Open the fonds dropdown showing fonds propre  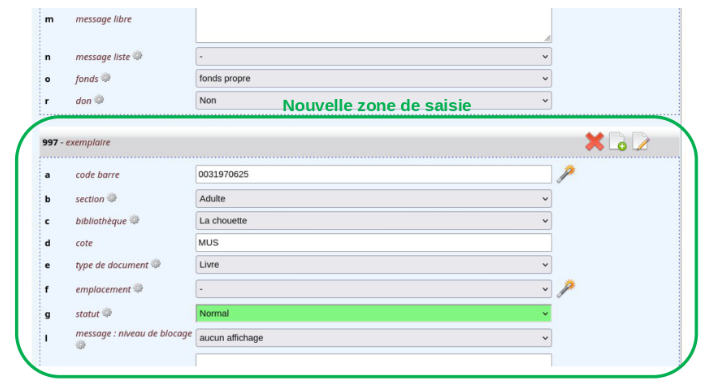[x=374, y=78]
